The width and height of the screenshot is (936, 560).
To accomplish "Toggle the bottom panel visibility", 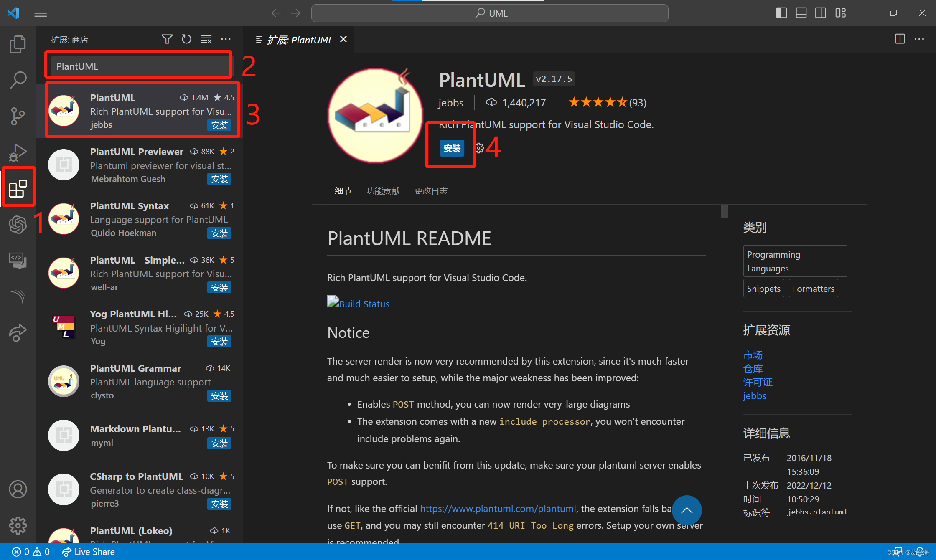I will [x=801, y=13].
